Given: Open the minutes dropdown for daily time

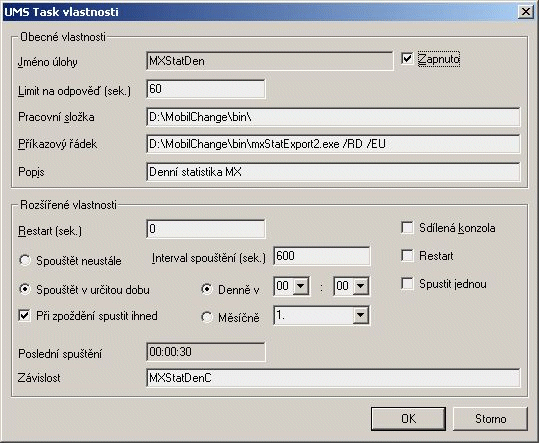Looking at the screenshot, I should pos(361,286).
